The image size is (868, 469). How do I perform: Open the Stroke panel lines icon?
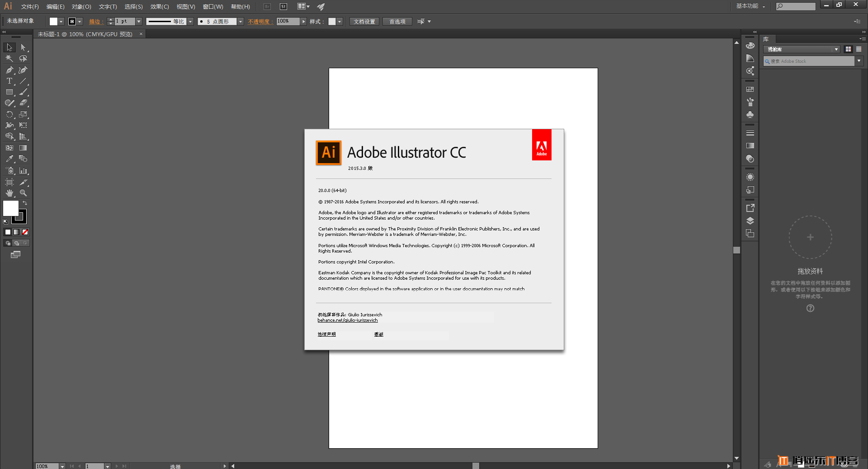750,133
